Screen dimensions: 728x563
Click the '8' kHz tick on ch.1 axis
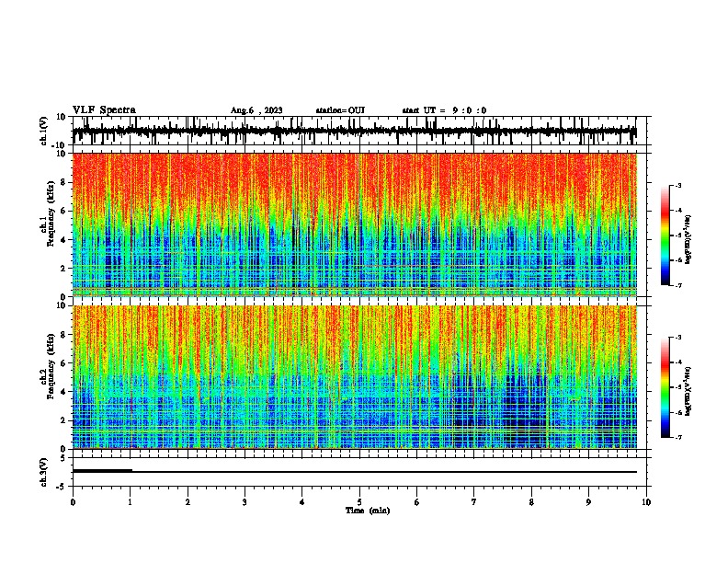coord(63,182)
